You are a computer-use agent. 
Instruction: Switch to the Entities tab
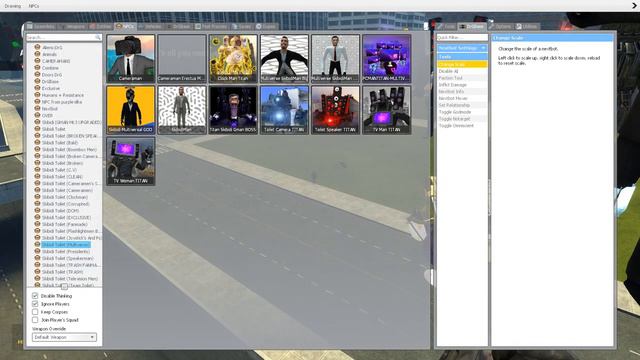(x=100, y=27)
